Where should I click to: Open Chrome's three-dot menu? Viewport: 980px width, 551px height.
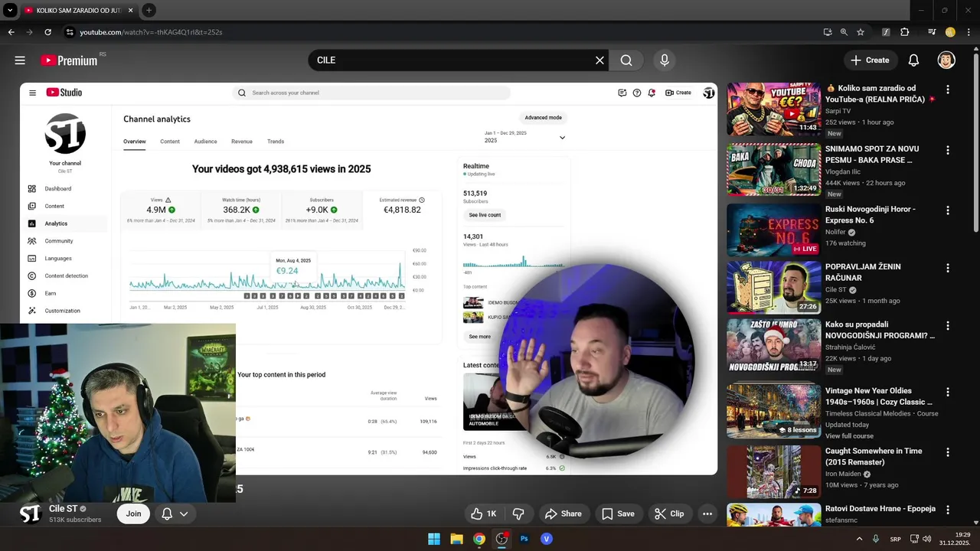[969, 32]
